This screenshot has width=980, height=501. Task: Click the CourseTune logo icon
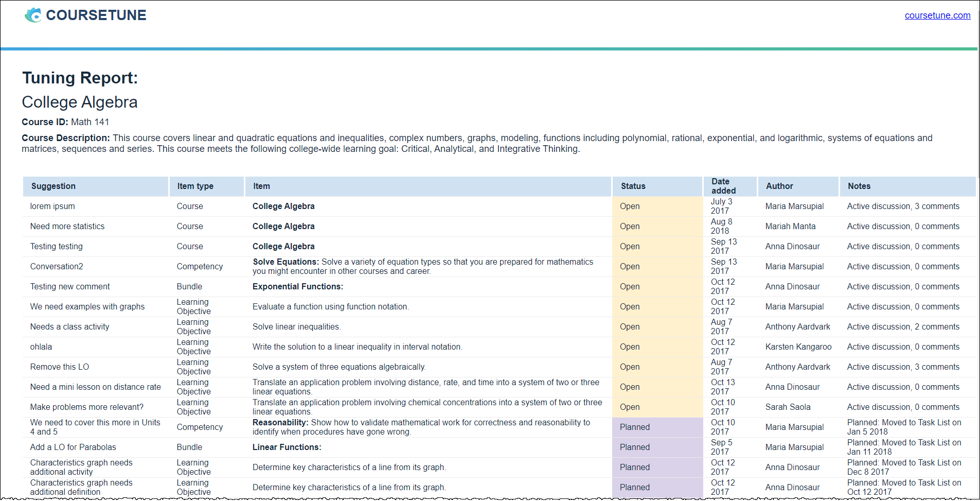click(33, 15)
